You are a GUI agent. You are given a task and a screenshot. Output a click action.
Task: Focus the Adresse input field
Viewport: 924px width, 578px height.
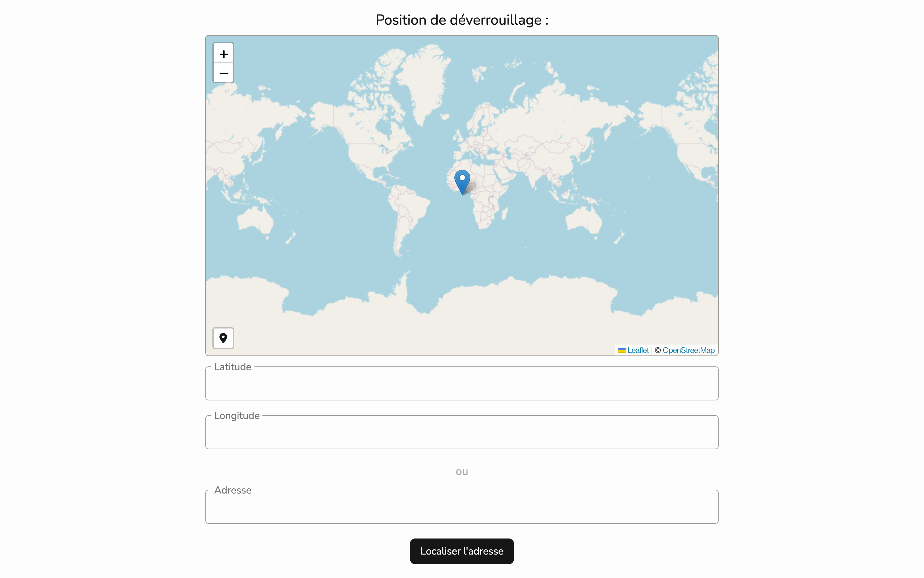462,506
